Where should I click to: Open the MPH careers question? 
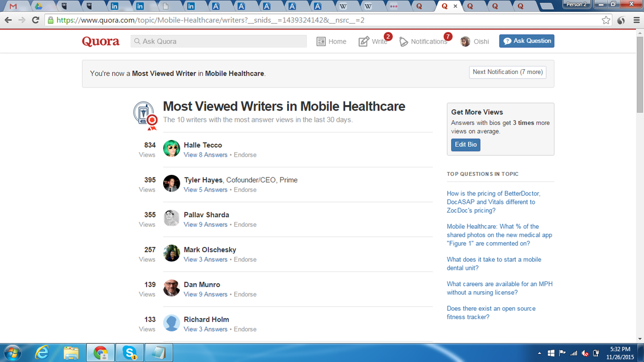click(x=500, y=288)
